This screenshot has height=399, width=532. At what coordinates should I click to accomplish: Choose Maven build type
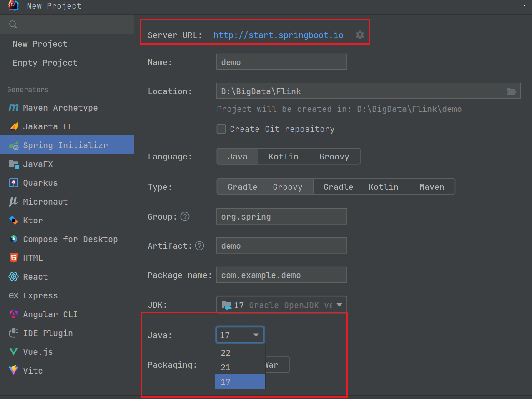432,187
